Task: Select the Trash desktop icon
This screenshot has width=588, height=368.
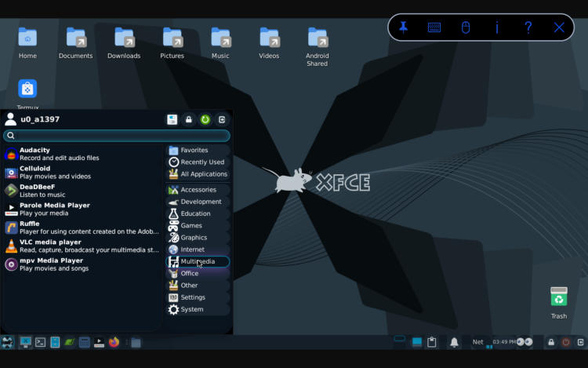Action: tap(559, 303)
